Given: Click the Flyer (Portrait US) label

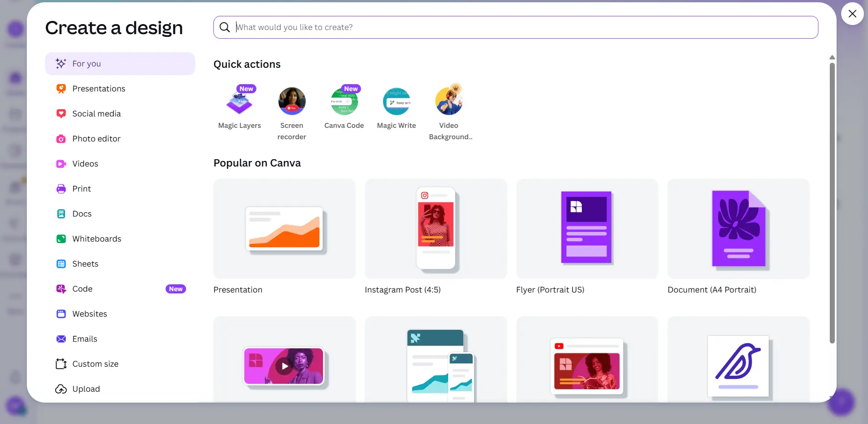Looking at the screenshot, I should tap(550, 290).
